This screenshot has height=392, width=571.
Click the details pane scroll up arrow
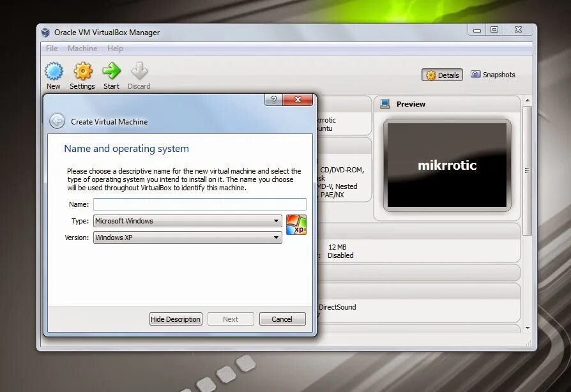(x=528, y=100)
